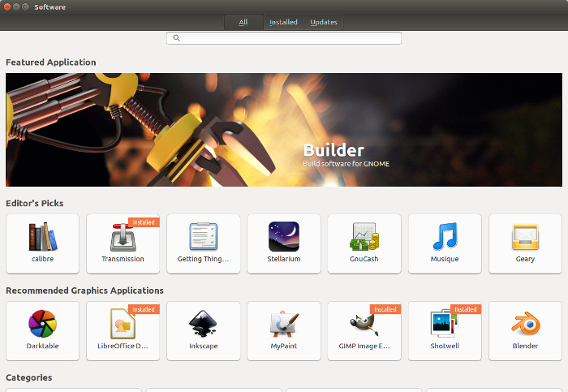This screenshot has height=392, width=568.
Task: Click the Installed badge on GIMP
Action: coord(385,309)
